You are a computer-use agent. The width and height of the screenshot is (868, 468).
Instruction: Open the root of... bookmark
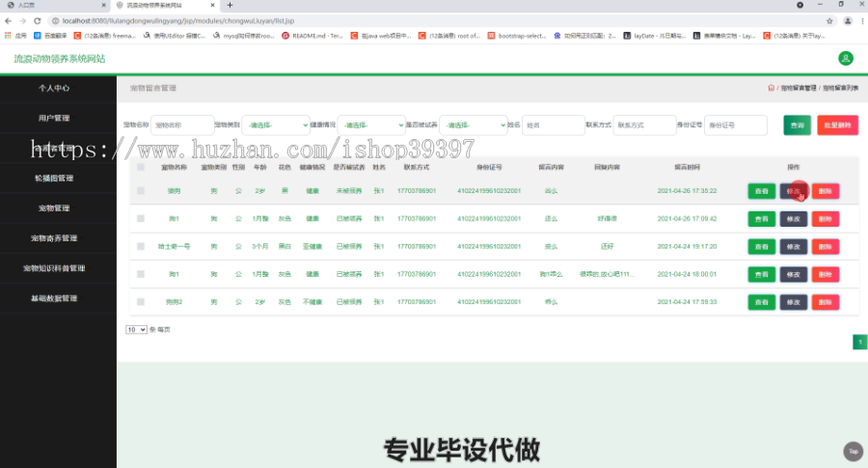point(448,36)
